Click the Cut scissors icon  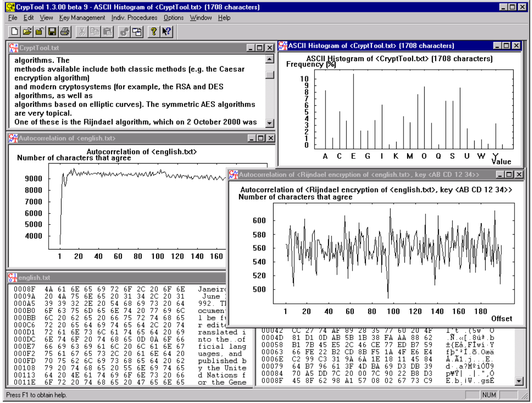(82, 32)
